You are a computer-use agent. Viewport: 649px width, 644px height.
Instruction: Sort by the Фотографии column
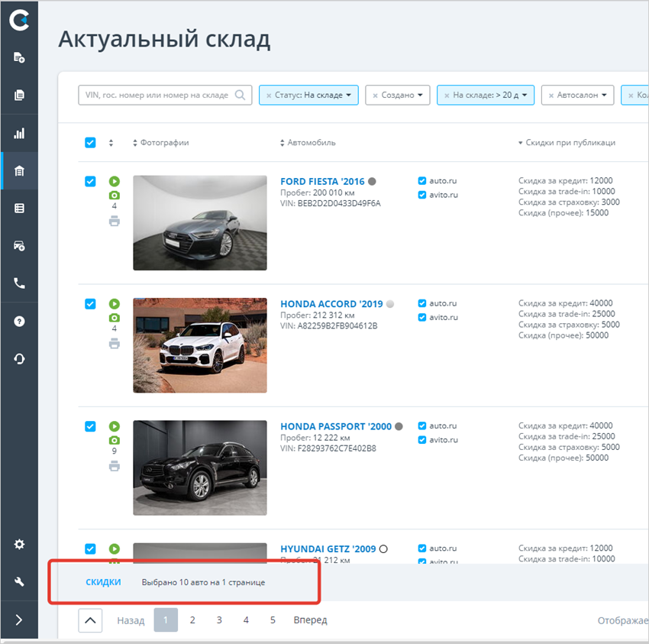pos(160,142)
